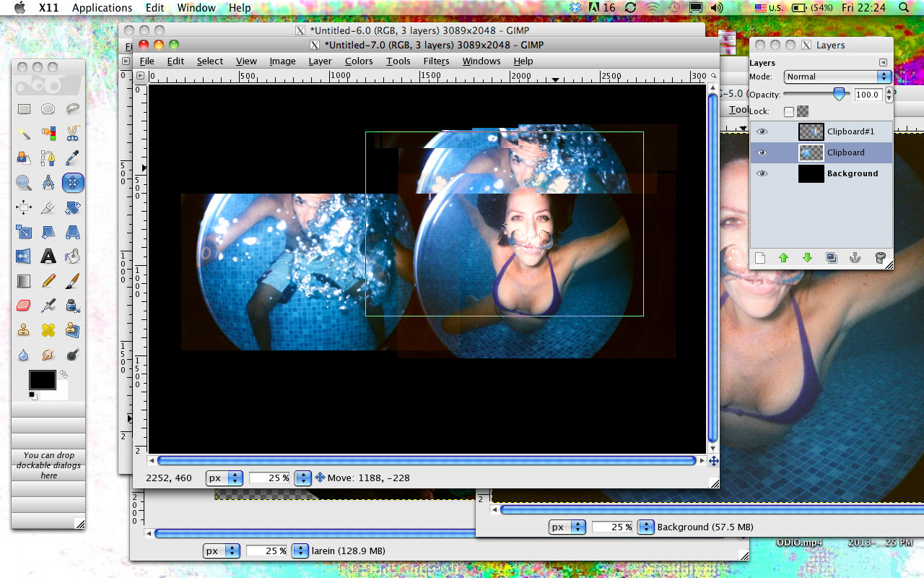The height and width of the screenshot is (578, 924).
Task: Open the Colors menu
Action: click(359, 61)
